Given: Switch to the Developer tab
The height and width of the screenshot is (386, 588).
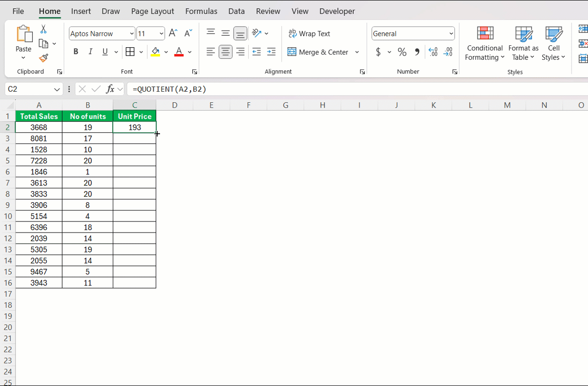Looking at the screenshot, I should (x=337, y=11).
